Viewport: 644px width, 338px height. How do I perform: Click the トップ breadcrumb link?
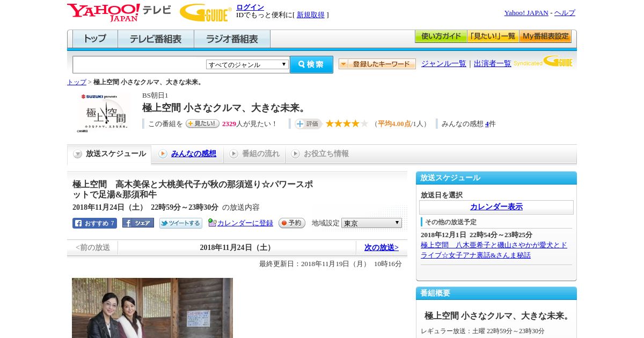(x=76, y=82)
